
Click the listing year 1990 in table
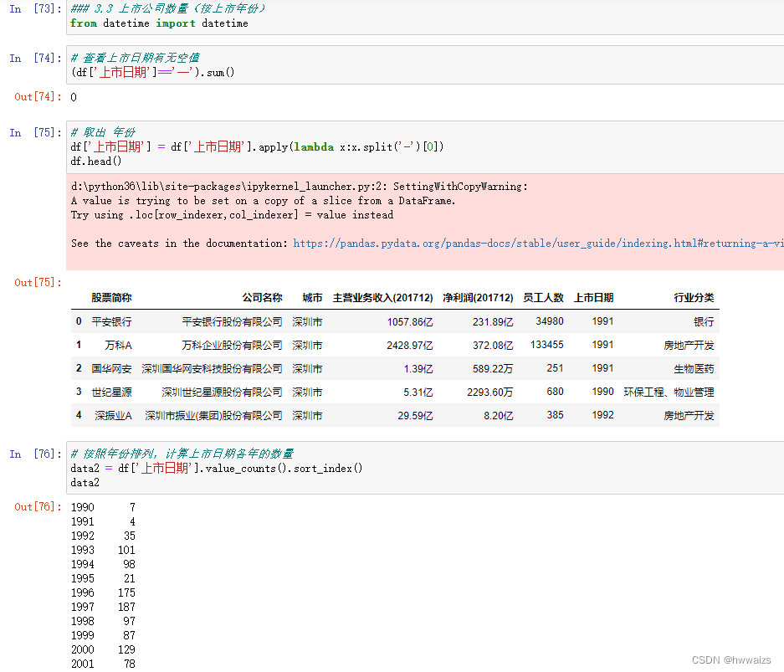coord(602,392)
